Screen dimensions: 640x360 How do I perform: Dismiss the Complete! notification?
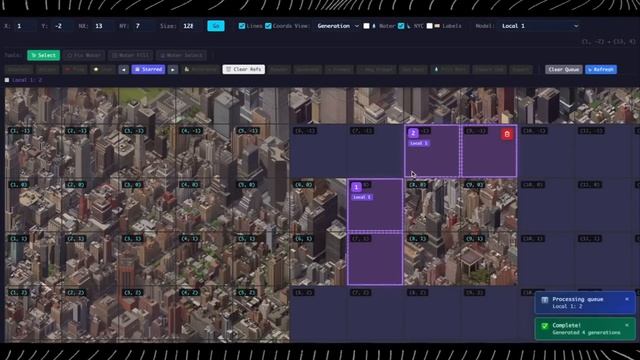tap(627, 325)
